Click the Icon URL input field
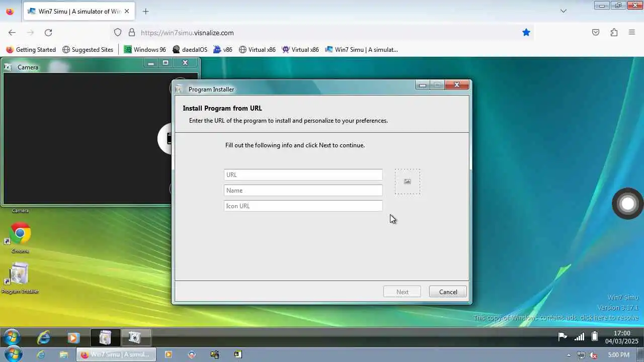Viewport: 644px width, 362px height. click(303, 206)
